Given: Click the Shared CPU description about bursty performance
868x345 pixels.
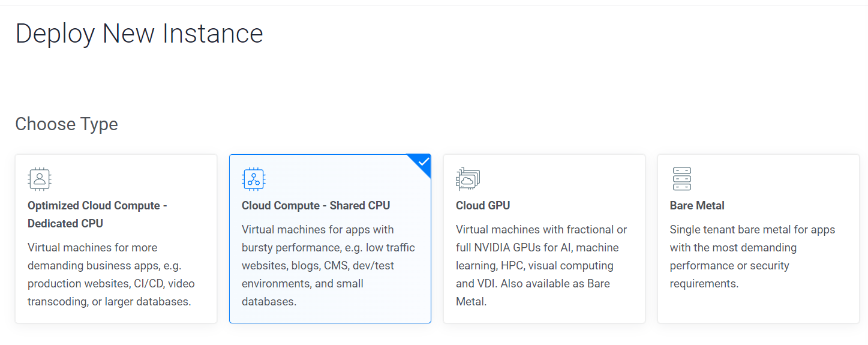Looking at the screenshot, I should click(328, 265).
